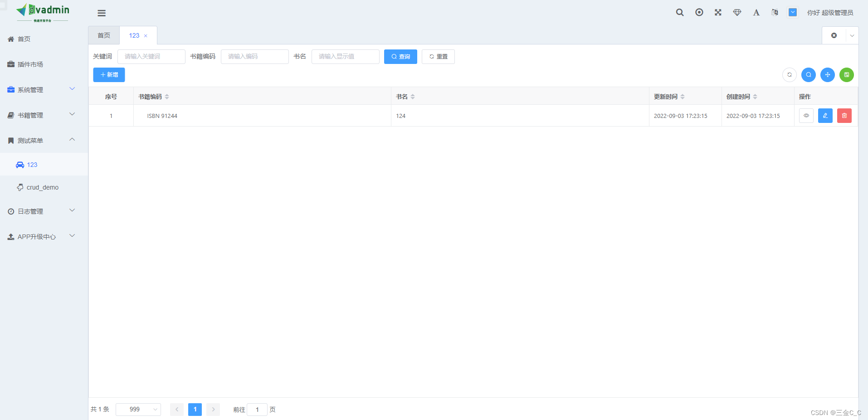Viewport: 868px width, 420px height.
Task: Collapse the 测试菜单 menu
Action: tap(44, 141)
